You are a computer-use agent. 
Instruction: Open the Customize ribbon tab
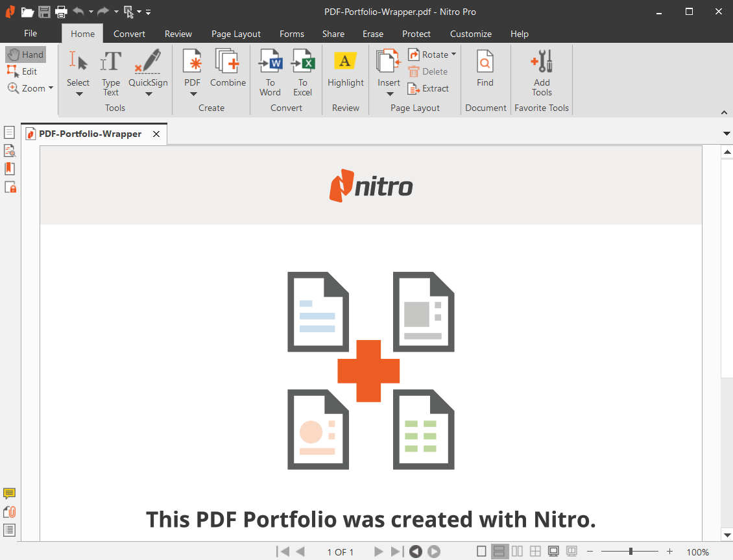pyautogui.click(x=470, y=34)
